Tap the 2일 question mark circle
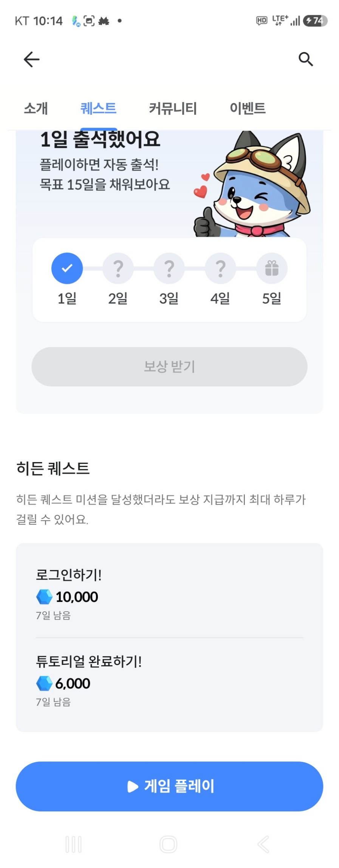Screen dimensions: 339x868 118,268
